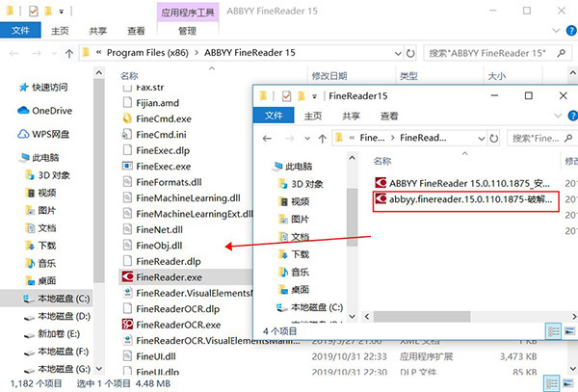The width and height of the screenshot is (578, 392).
Task: Select the FineReader.exe application icon
Action: (127, 276)
